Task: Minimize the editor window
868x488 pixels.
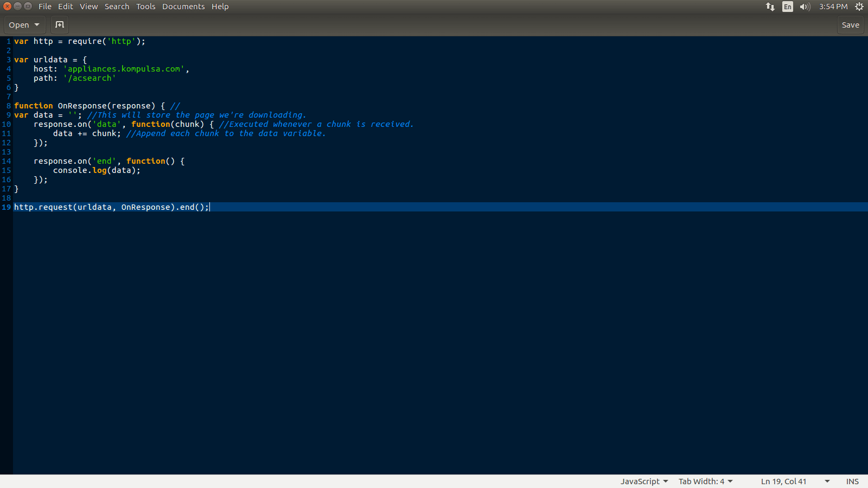Action: (x=17, y=7)
